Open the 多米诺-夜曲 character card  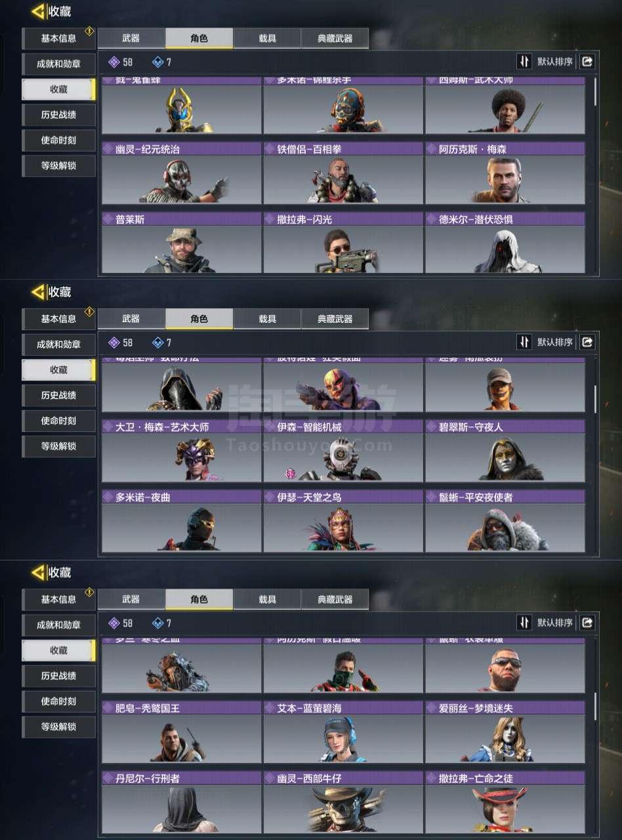click(x=181, y=521)
